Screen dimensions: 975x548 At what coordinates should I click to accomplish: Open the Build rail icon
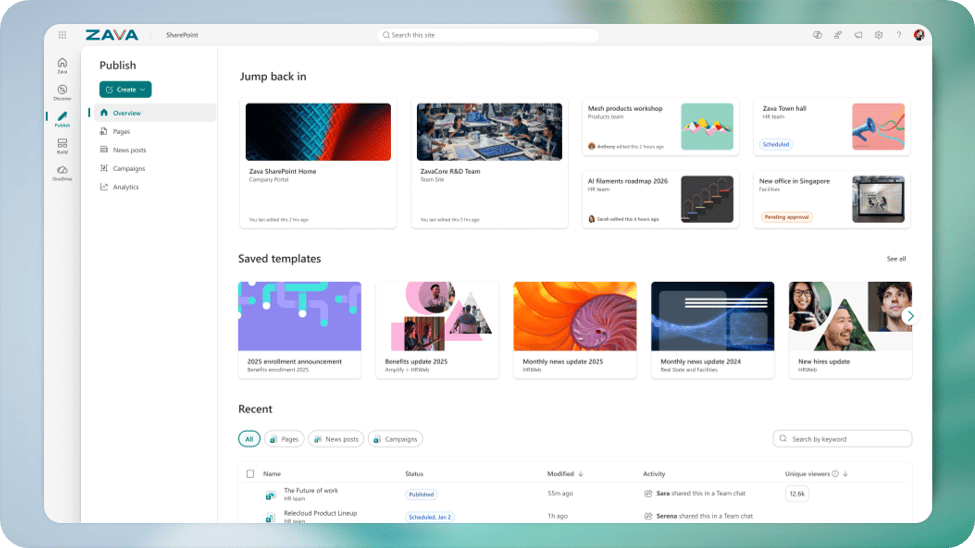62,146
